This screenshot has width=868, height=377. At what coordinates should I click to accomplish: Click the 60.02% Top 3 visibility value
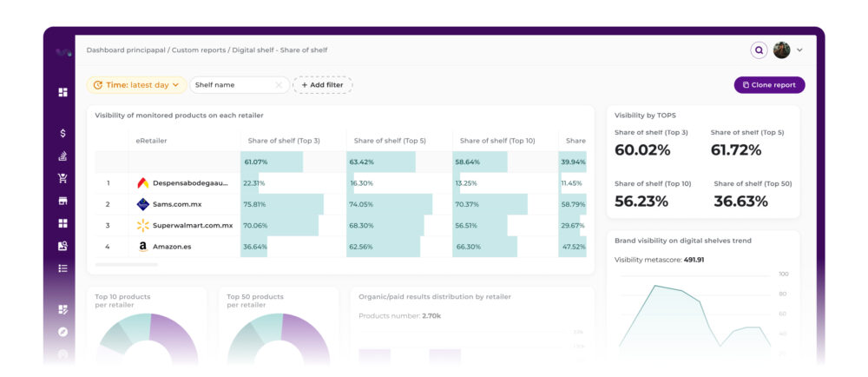click(642, 150)
